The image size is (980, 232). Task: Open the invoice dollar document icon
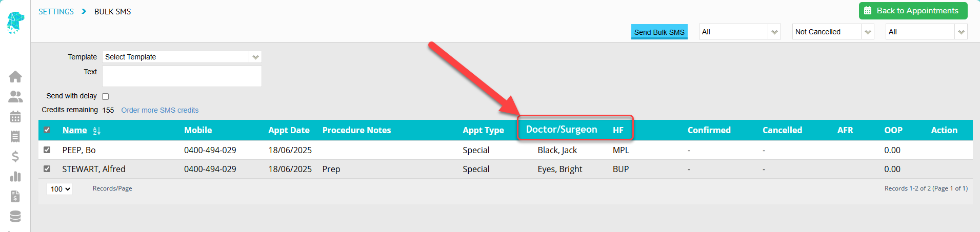tap(15, 196)
